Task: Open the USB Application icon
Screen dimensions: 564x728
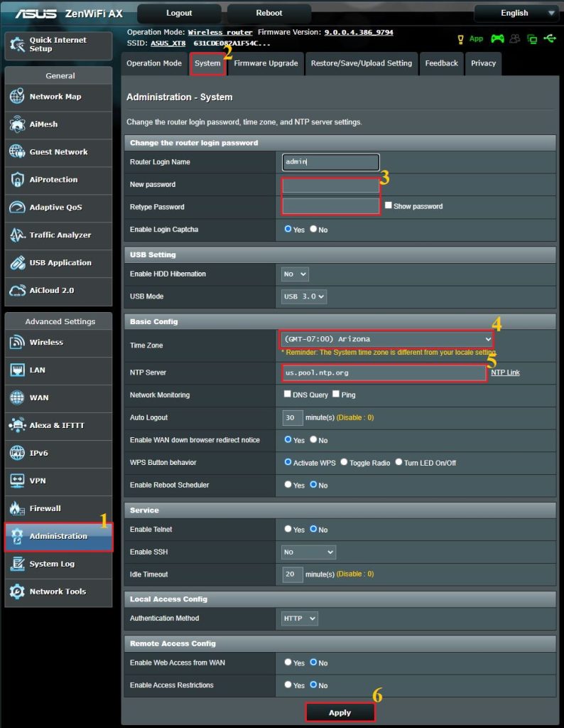Action: tap(17, 263)
